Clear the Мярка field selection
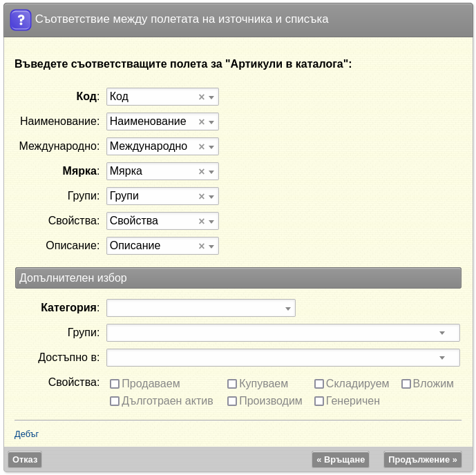Image resolution: width=476 pixels, height=475 pixels. pos(202,172)
